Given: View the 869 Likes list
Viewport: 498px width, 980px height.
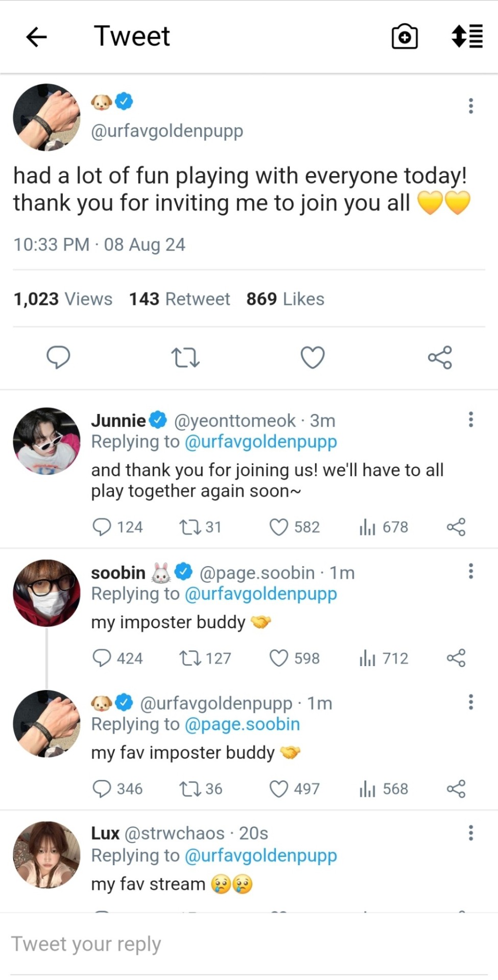Looking at the screenshot, I should tap(285, 299).
